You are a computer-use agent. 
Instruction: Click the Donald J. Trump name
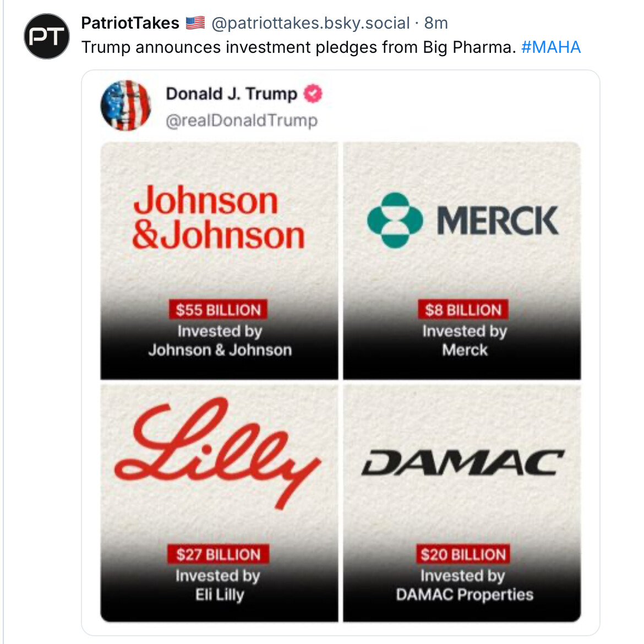click(231, 94)
